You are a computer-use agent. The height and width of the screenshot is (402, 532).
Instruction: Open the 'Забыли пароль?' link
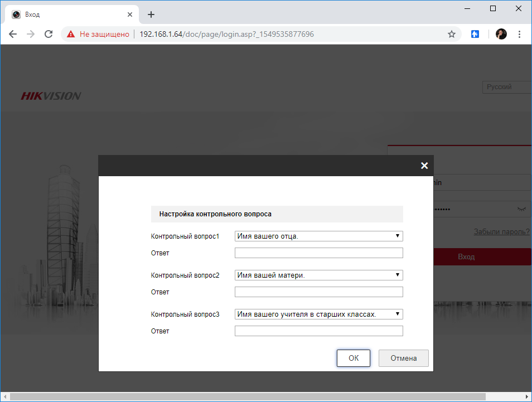click(x=501, y=231)
